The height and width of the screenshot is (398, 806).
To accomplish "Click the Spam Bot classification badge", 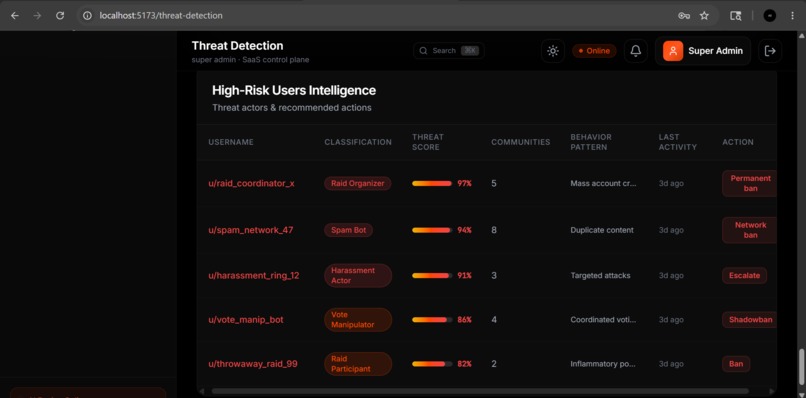I will pos(349,230).
